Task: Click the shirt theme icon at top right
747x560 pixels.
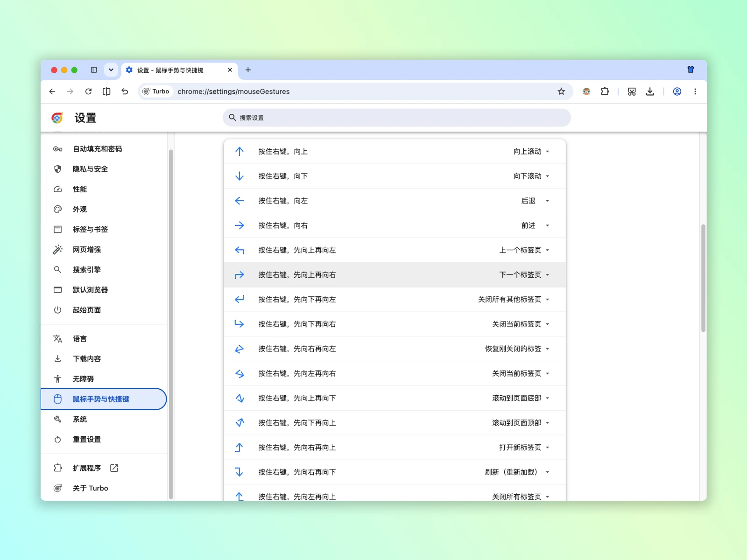Action: point(691,70)
